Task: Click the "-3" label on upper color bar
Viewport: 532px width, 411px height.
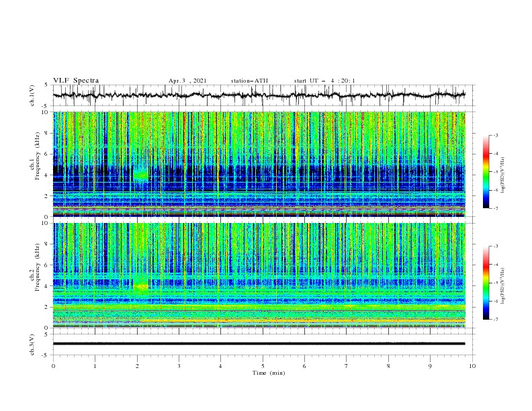Action: pyautogui.click(x=496, y=135)
